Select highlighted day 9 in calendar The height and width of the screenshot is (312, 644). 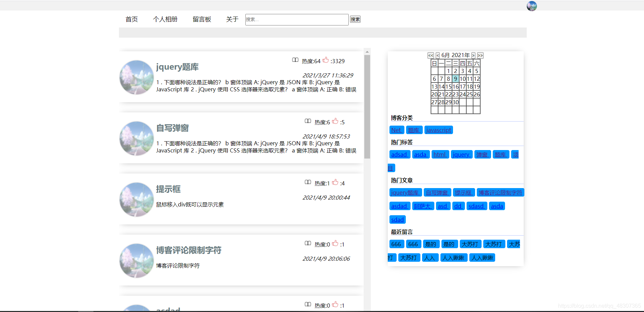tap(455, 79)
